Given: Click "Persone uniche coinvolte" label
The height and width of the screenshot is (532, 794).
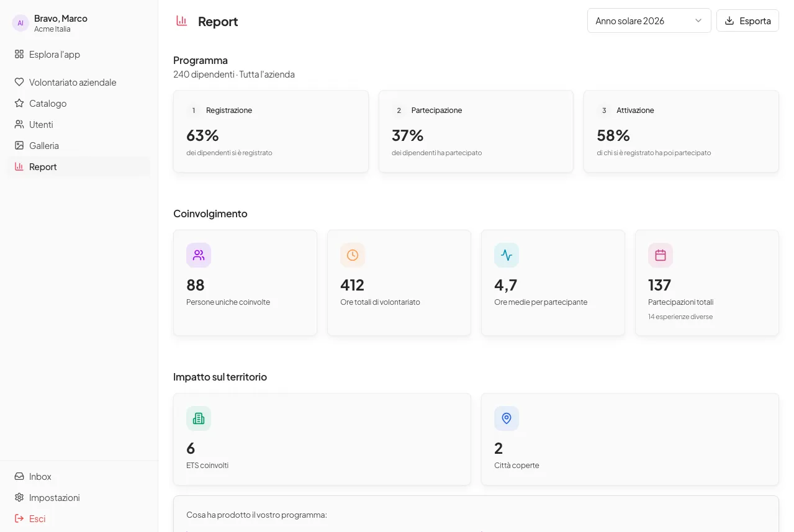Looking at the screenshot, I should click(228, 302).
